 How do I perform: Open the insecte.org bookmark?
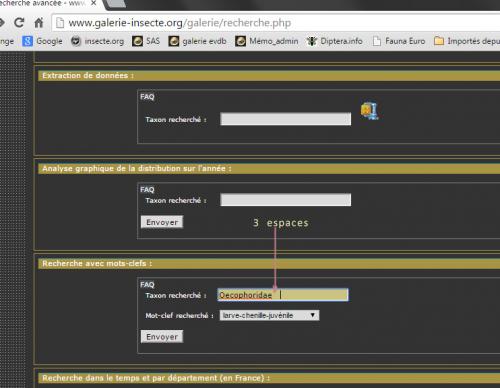pyautogui.click(x=97, y=41)
